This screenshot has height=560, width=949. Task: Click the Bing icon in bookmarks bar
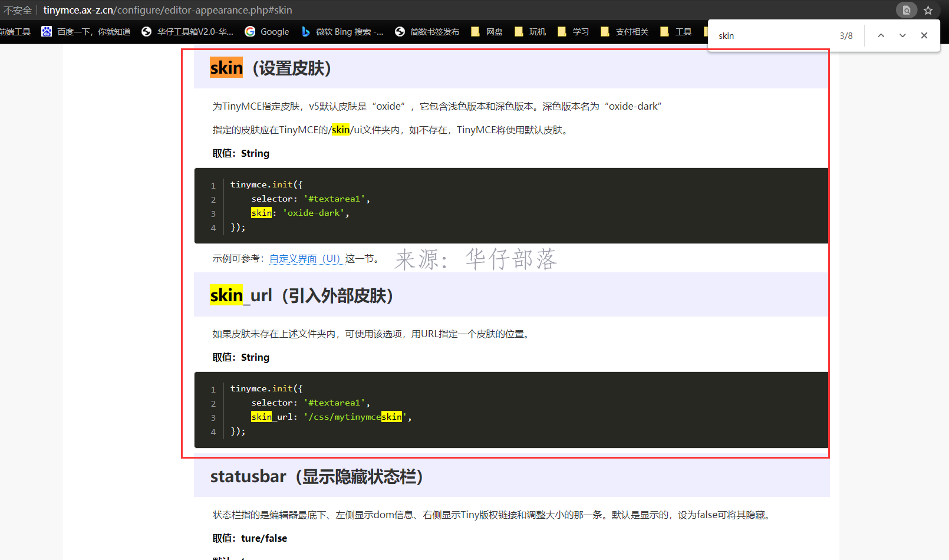click(305, 32)
